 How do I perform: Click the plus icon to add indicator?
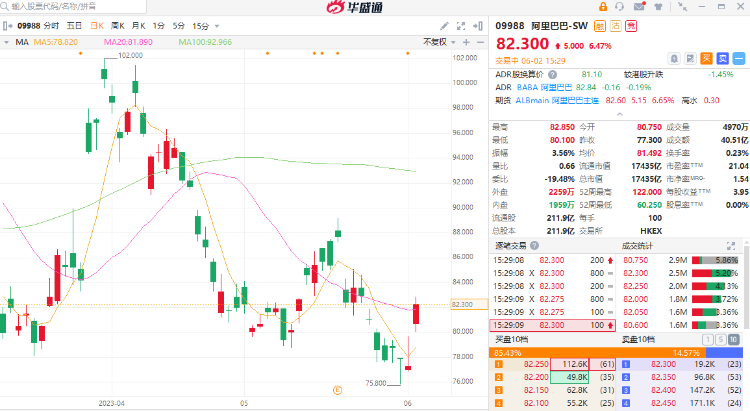click(x=466, y=42)
